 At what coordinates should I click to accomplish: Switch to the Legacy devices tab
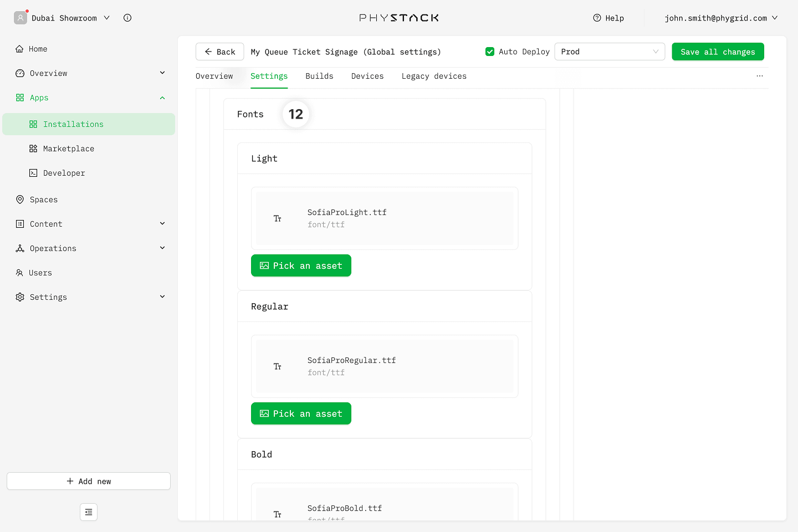[434, 76]
